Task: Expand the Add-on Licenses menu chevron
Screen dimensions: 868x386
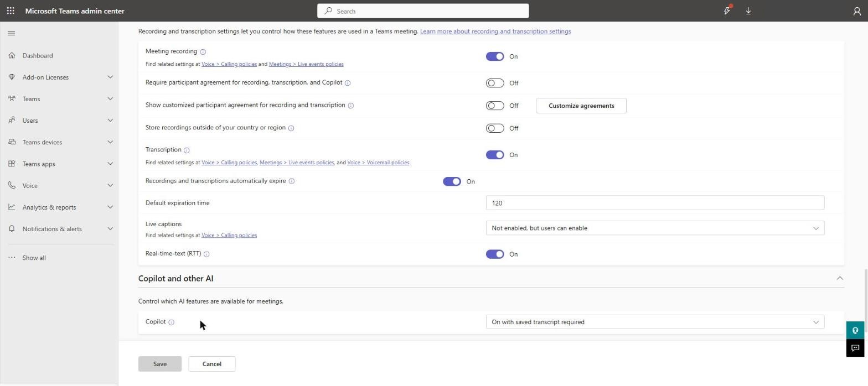Action: pos(110,77)
